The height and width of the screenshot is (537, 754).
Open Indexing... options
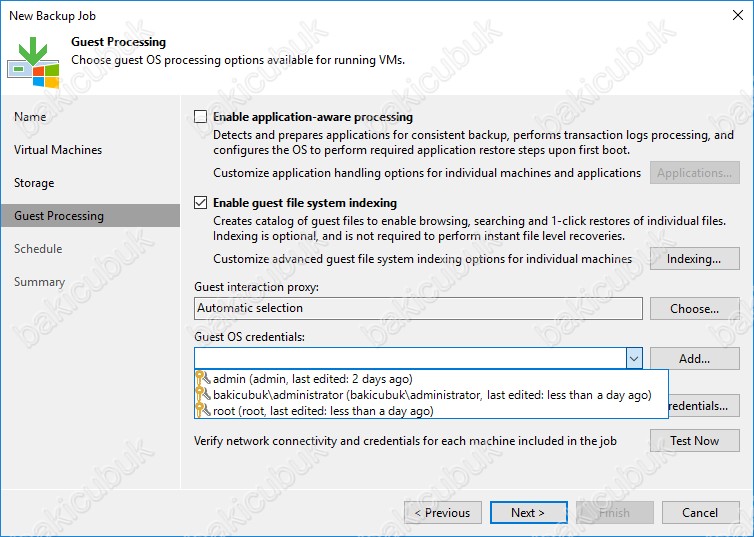[x=695, y=259]
